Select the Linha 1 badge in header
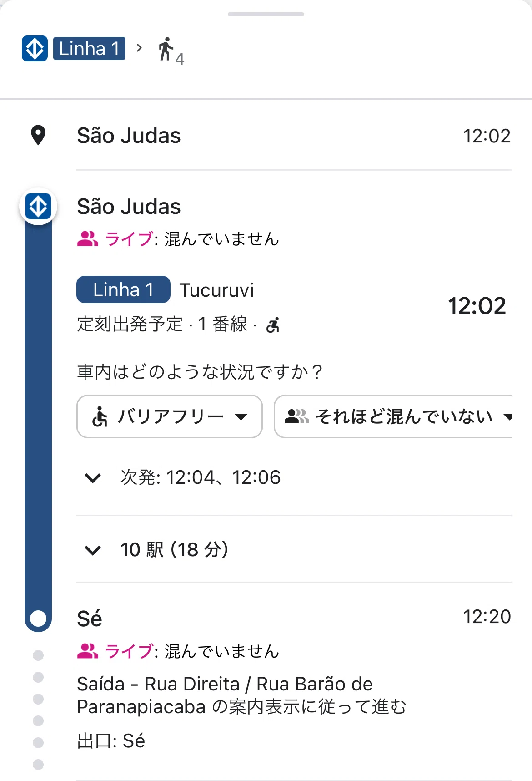The image size is (532, 781). coord(89,48)
